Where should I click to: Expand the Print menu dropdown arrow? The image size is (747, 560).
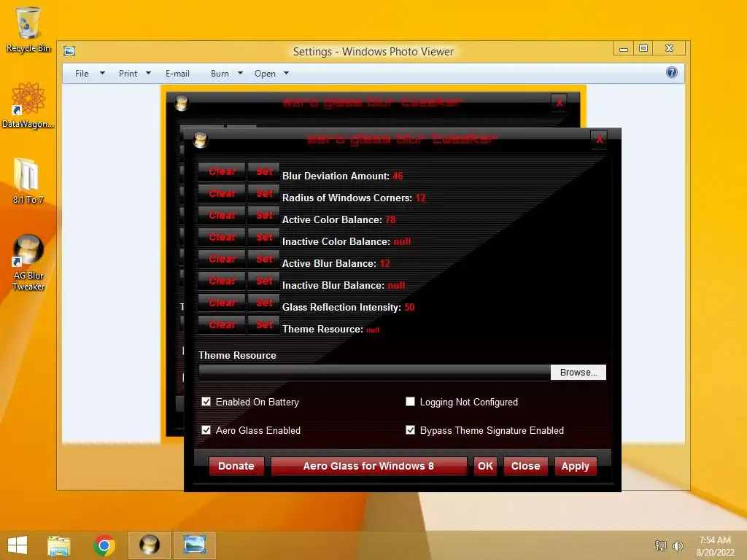click(x=148, y=74)
